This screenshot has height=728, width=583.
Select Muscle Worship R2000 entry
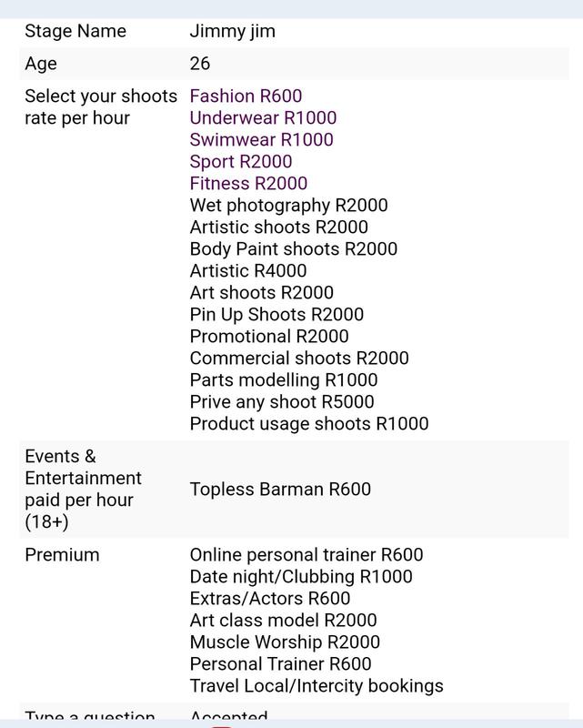coord(285,642)
